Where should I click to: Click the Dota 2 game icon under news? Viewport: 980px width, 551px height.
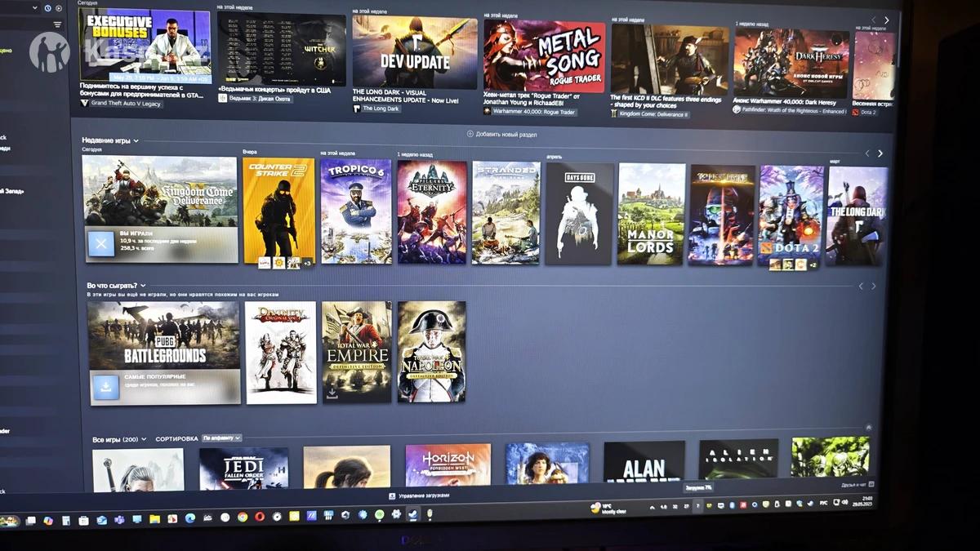coord(855,112)
